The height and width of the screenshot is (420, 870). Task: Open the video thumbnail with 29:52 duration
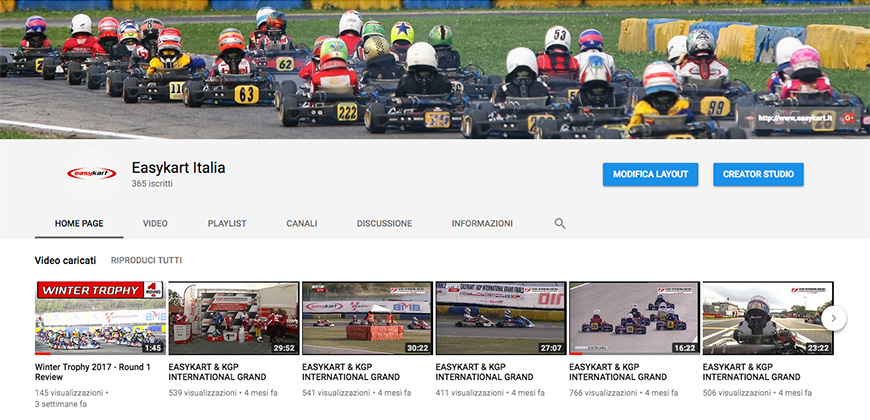pyautogui.click(x=233, y=318)
